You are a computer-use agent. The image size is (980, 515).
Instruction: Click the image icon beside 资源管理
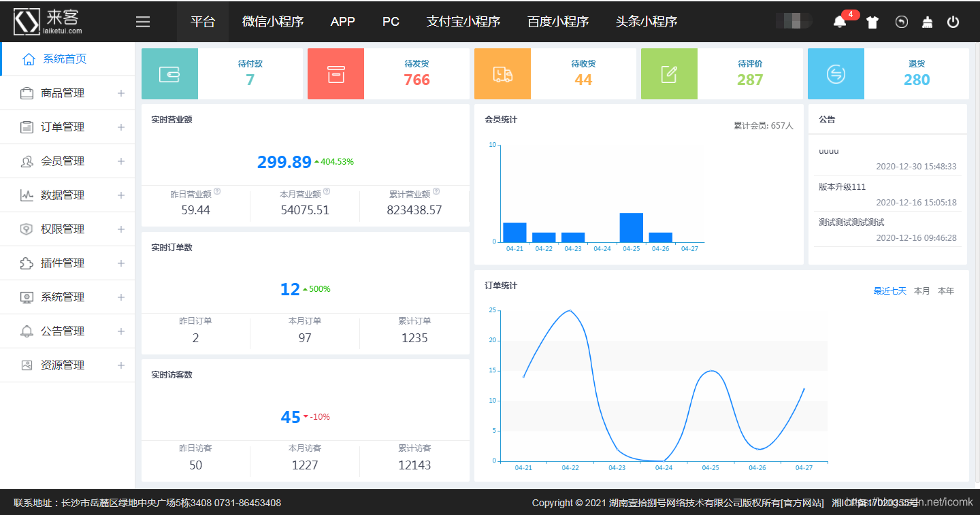(27, 365)
